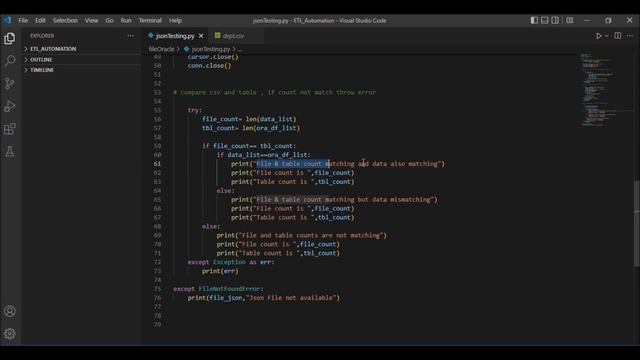Select the jsonTesting.py editor tab

tap(175, 36)
